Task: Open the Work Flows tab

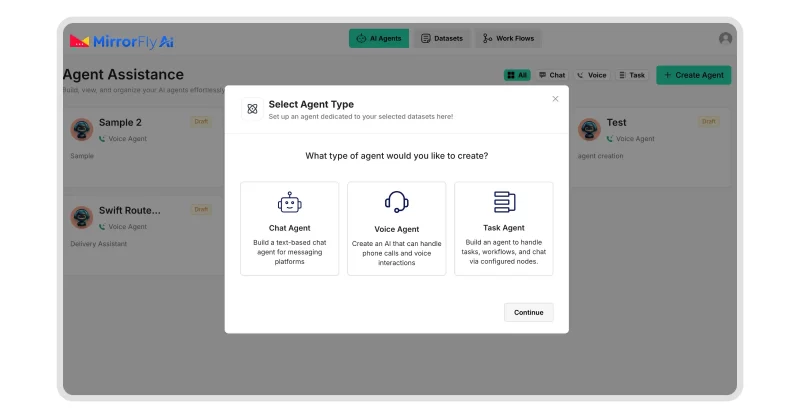Action: [x=509, y=38]
